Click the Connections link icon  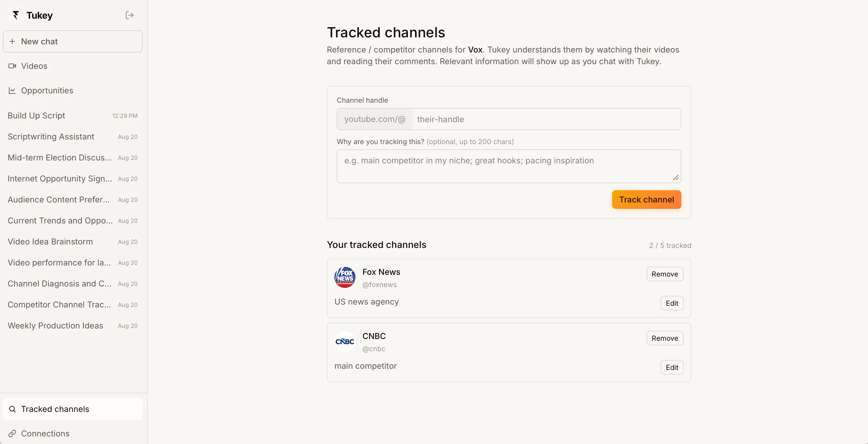12,433
